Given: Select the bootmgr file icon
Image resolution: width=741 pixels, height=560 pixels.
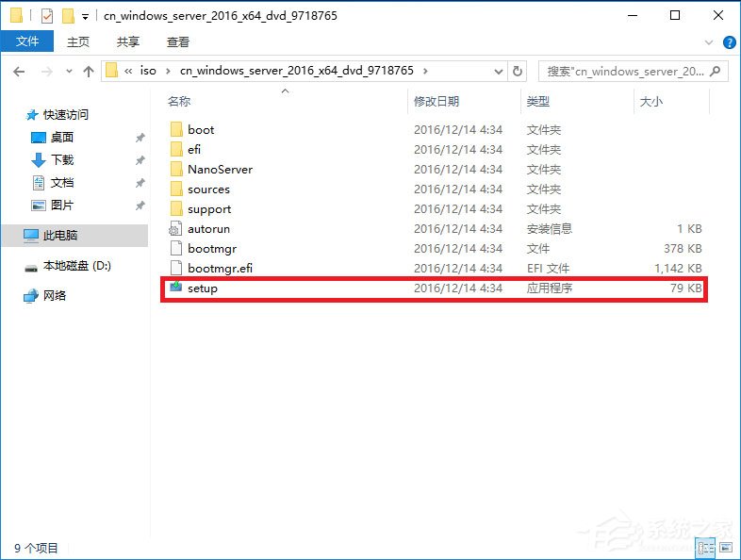Looking at the screenshot, I should [x=175, y=248].
